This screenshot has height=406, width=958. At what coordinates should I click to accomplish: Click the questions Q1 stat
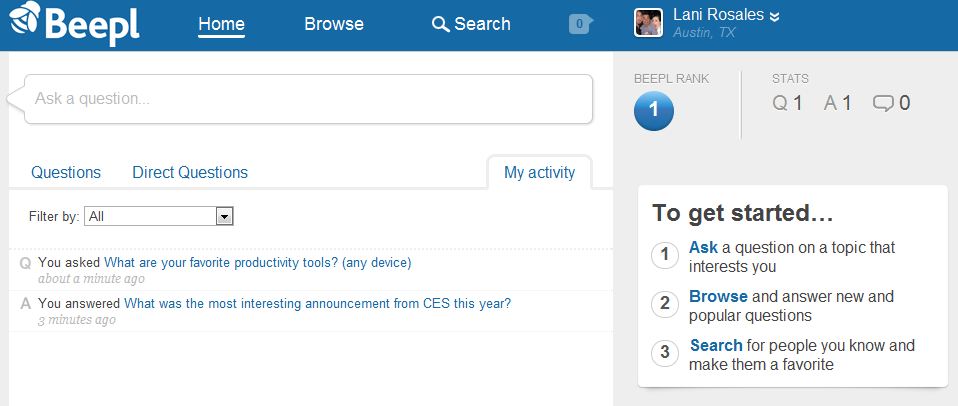[787, 102]
